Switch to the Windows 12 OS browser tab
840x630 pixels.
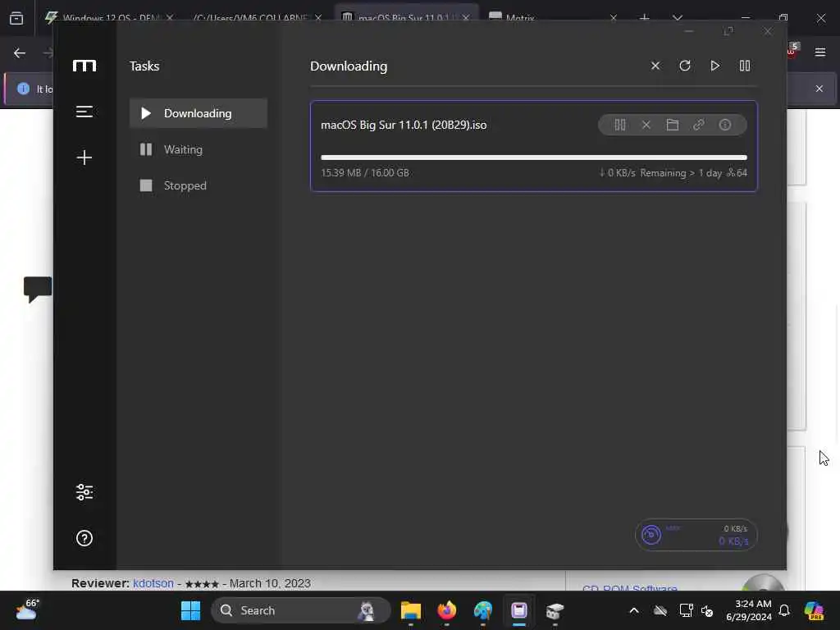tap(110, 18)
